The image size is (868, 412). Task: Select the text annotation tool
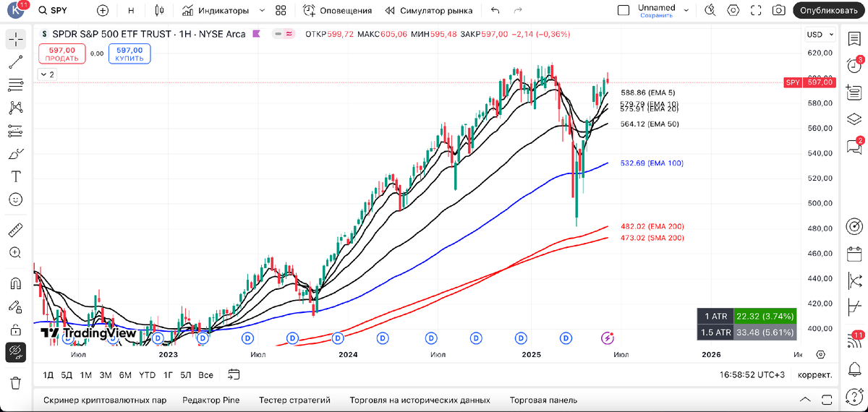click(16, 176)
